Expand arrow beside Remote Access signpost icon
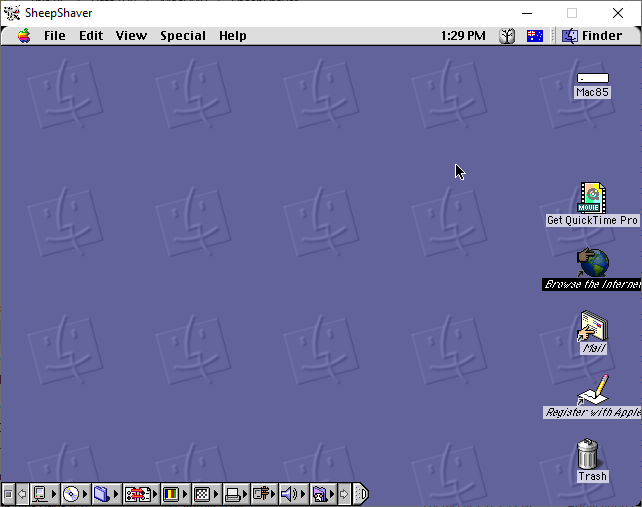The height and width of the screenshot is (507, 642). pyautogui.click(x=273, y=494)
